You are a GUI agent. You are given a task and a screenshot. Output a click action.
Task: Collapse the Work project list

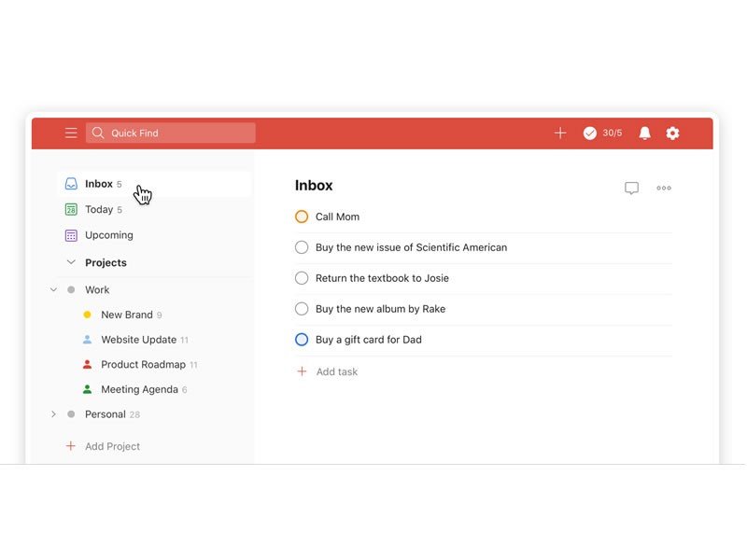53,289
